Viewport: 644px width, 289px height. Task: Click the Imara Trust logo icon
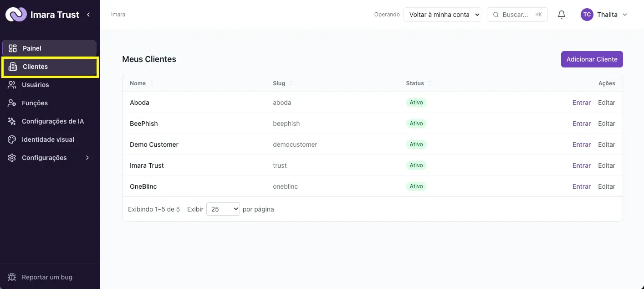[x=16, y=15]
